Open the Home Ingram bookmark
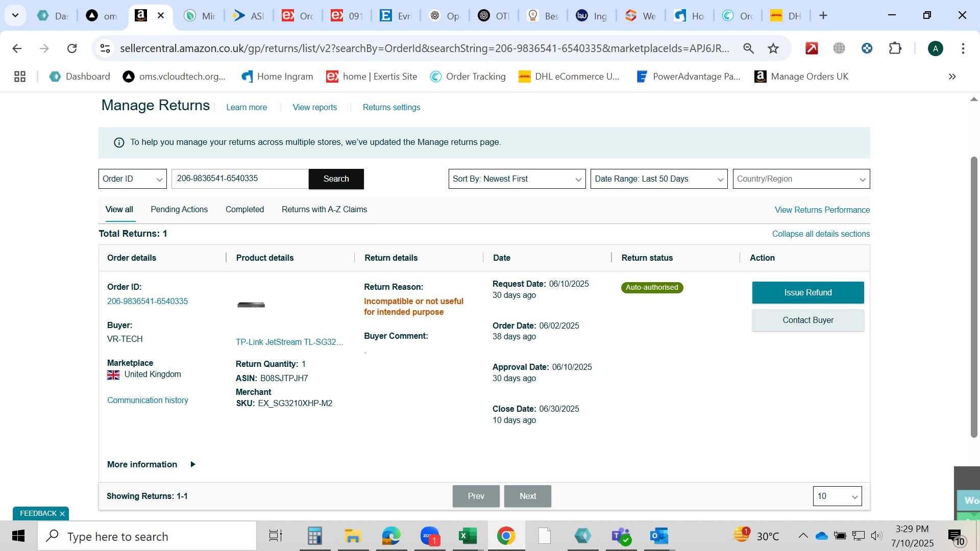The width and height of the screenshot is (980, 551). 277,77
